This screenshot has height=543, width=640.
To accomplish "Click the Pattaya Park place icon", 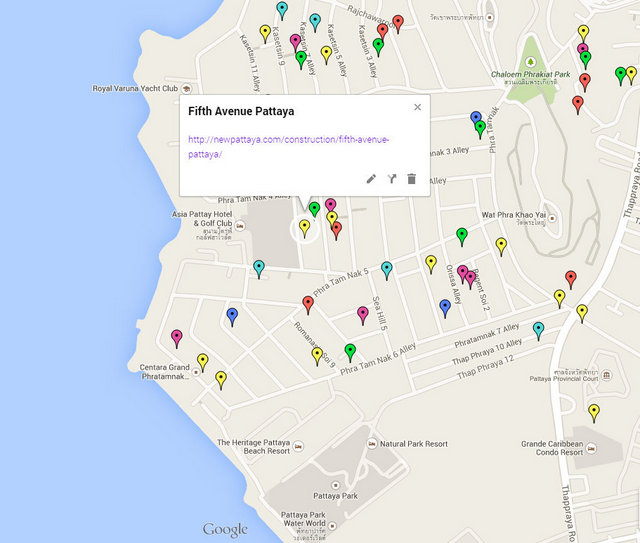I will [336, 485].
